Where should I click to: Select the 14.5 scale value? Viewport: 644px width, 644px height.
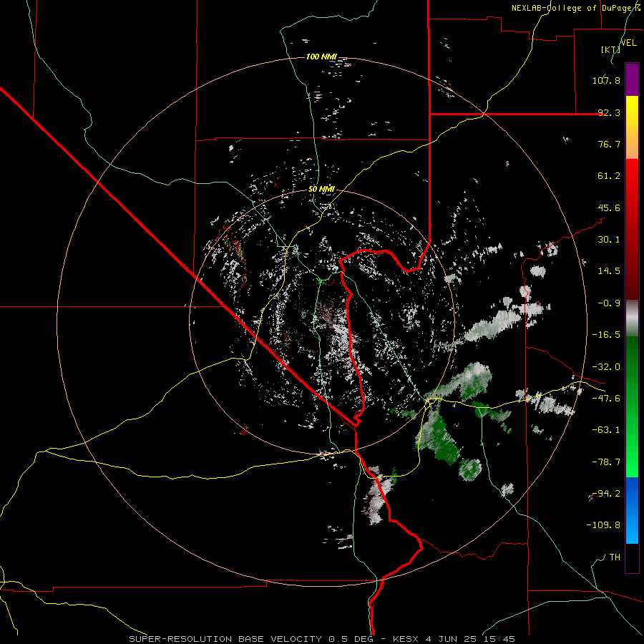(x=609, y=271)
